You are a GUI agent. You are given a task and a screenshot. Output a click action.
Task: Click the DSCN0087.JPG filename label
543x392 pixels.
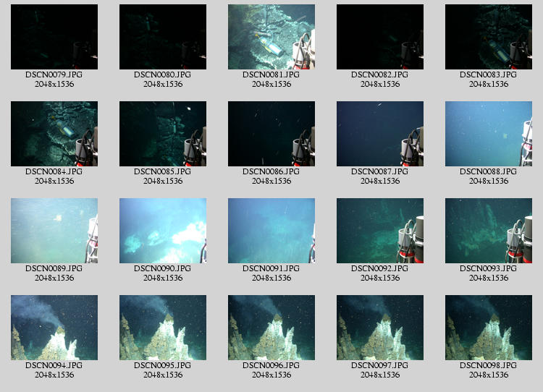tap(380, 172)
